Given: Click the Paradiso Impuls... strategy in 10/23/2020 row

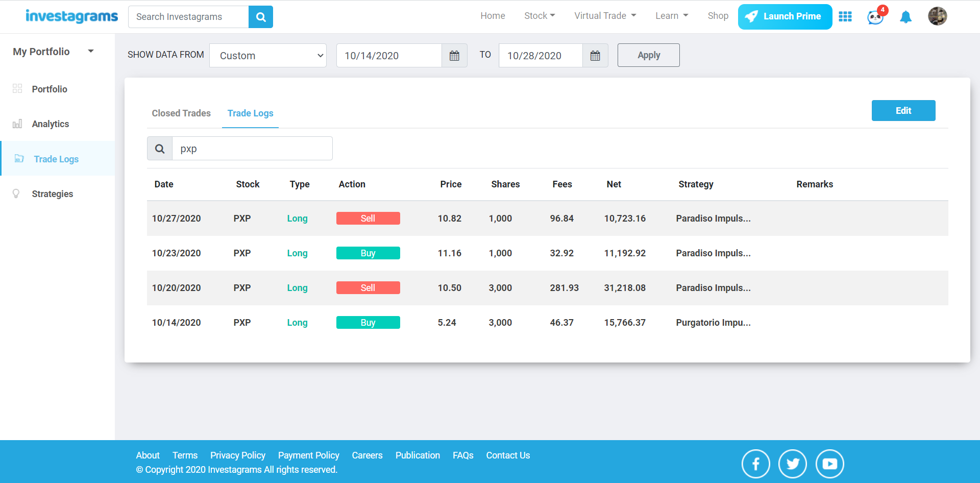Looking at the screenshot, I should pos(713,253).
